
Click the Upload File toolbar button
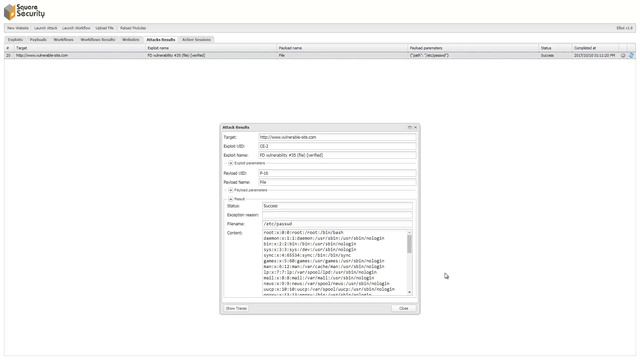[105, 28]
